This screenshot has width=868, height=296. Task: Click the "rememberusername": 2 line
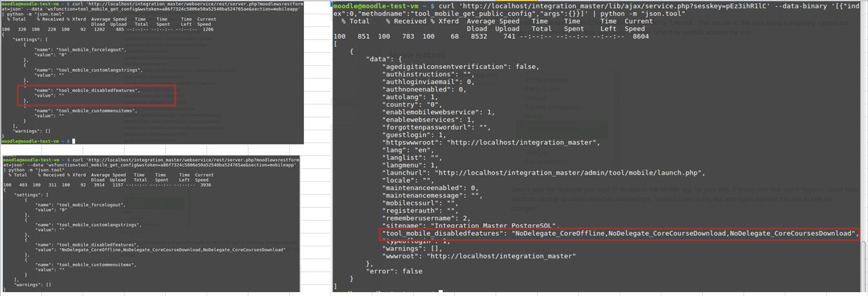pyautogui.click(x=426, y=217)
